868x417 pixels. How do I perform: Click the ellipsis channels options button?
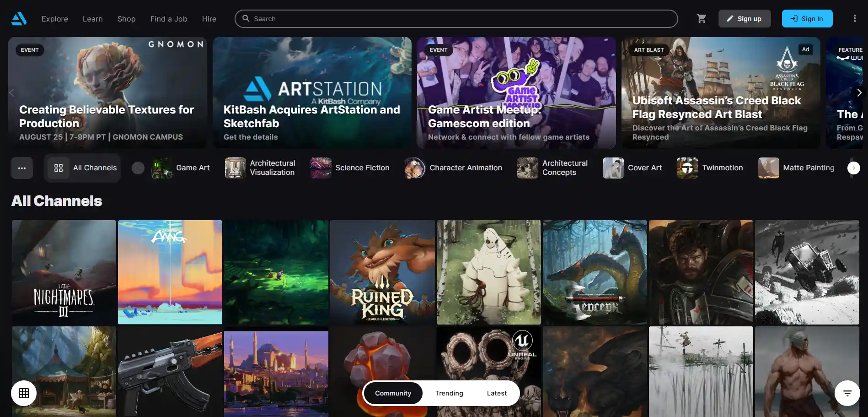pos(22,168)
